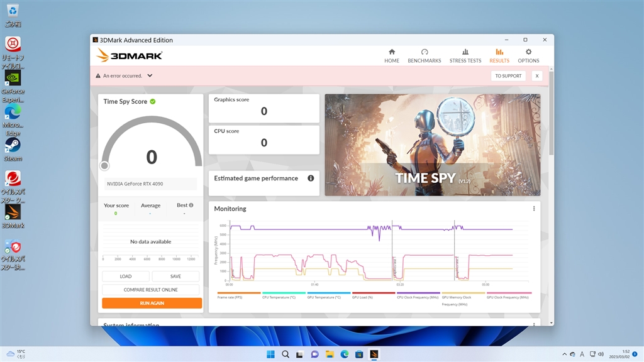
Task: Select the RESULTS tab
Action: point(499,56)
